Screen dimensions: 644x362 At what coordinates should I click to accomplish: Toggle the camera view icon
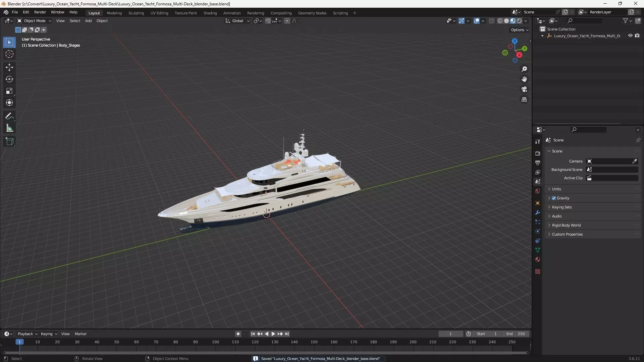(524, 89)
